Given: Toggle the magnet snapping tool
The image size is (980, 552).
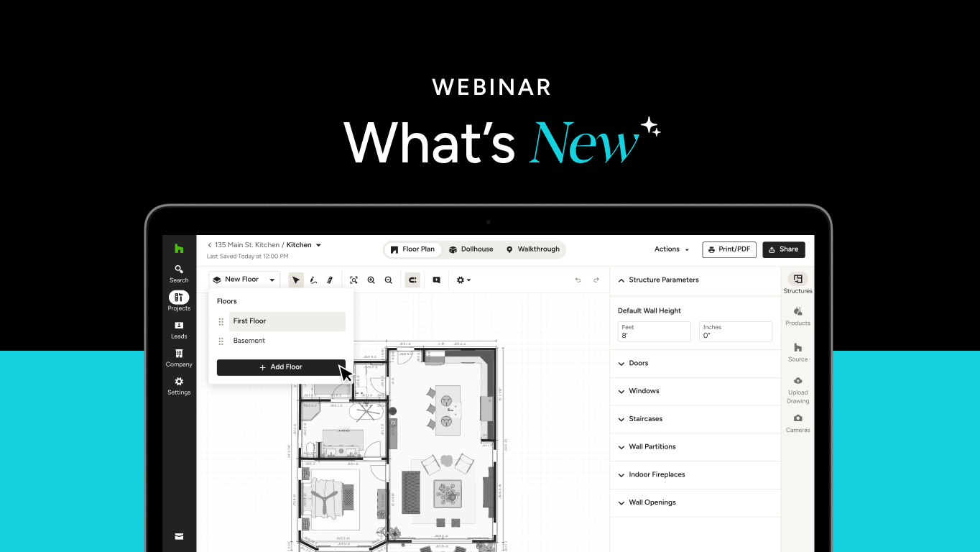Looking at the screenshot, I should tap(412, 280).
